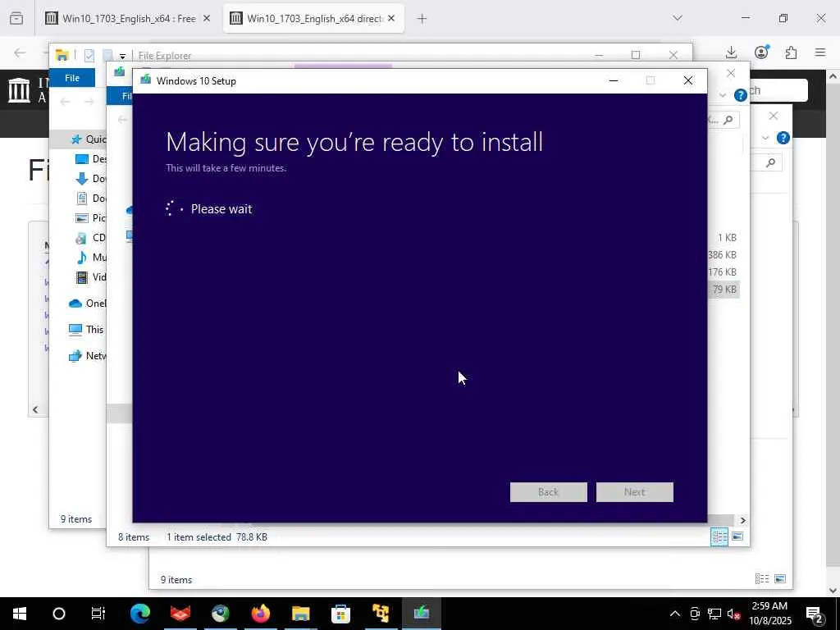Open the Music folder in the navigation pane

coord(91,257)
